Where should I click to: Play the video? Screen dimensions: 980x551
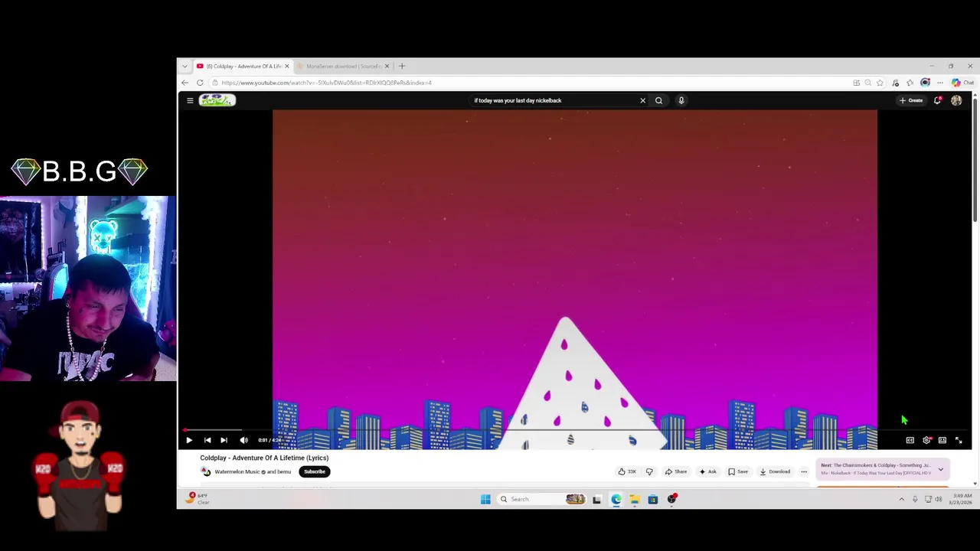189,440
